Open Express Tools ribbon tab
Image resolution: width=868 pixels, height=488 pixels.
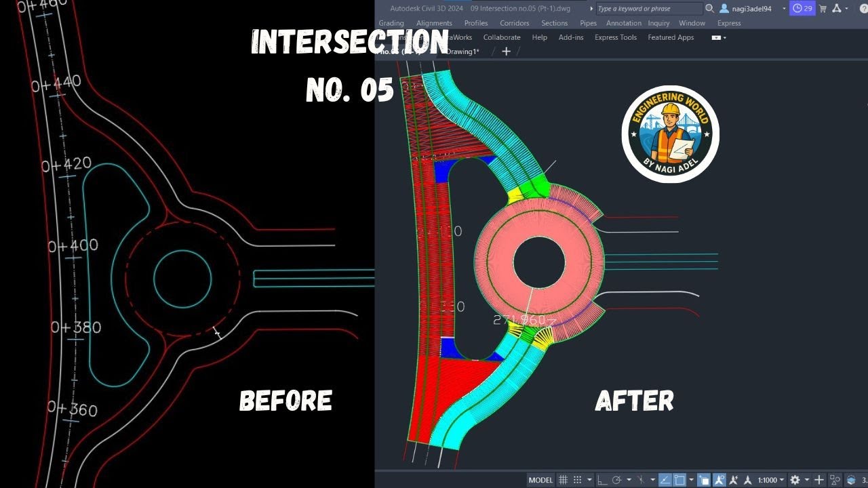[x=616, y=37]
